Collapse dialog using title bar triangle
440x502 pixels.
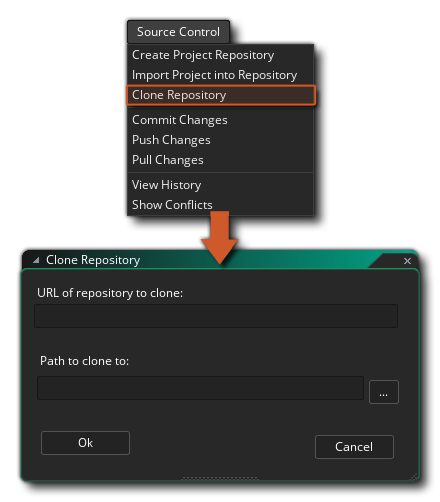[x=36, y=260]
